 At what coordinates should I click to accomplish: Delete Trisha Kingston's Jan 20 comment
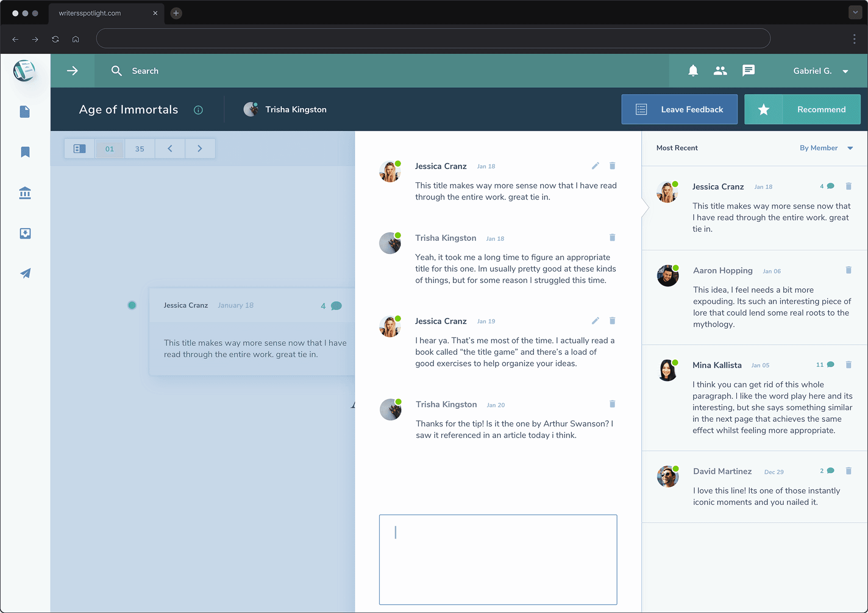click(x=612, y=404)
